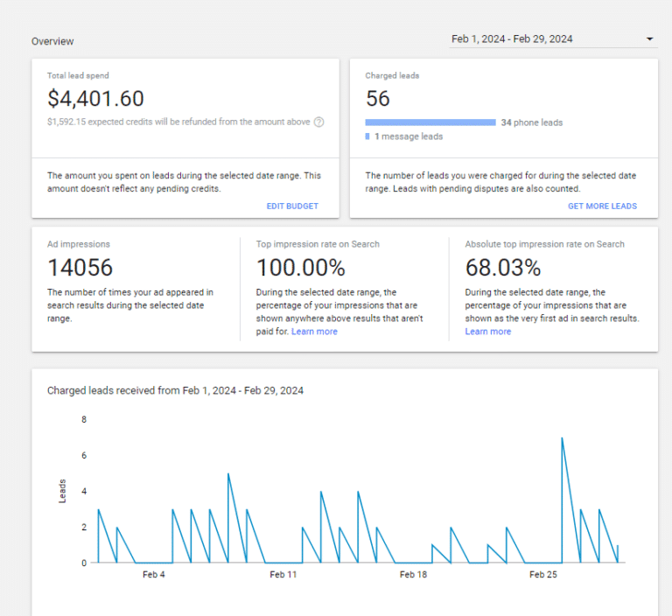Click the expected credits help icon

318,122
